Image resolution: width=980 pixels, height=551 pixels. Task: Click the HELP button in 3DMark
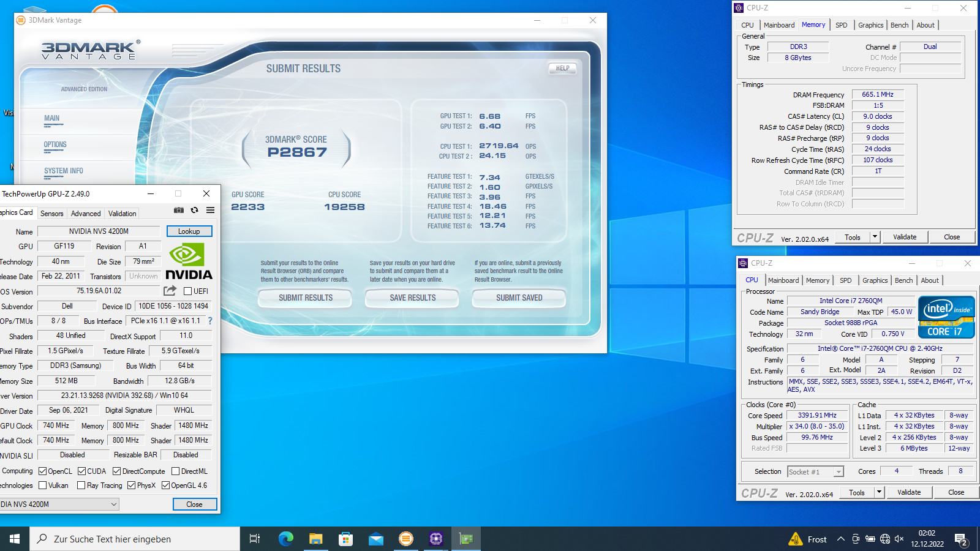pyautogui.click(x=562, y=68)
